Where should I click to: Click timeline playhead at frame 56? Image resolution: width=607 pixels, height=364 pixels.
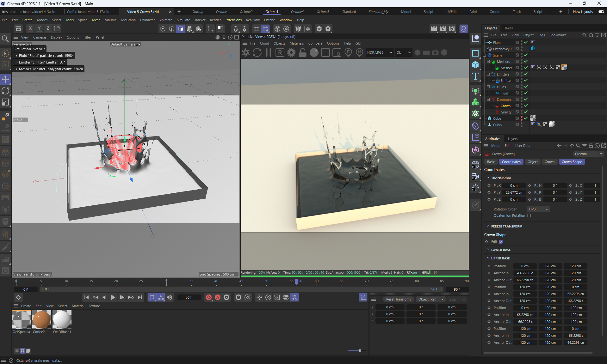tap(296, 281)
